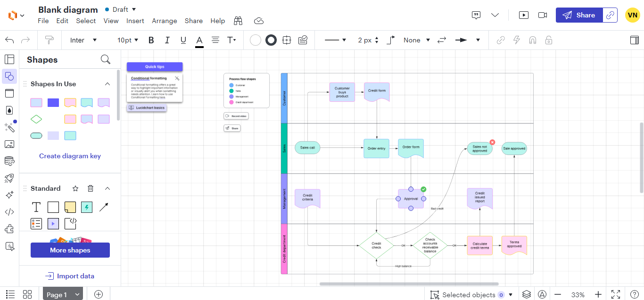Click the fullscreen expand icon
The image size is (644, 300).
click(x=616, y=294)
